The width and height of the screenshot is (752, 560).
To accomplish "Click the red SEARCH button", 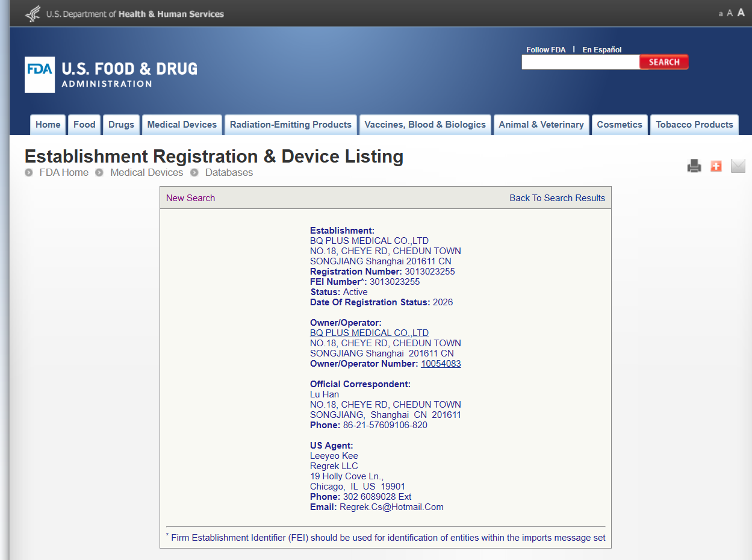I will point(664,62).
